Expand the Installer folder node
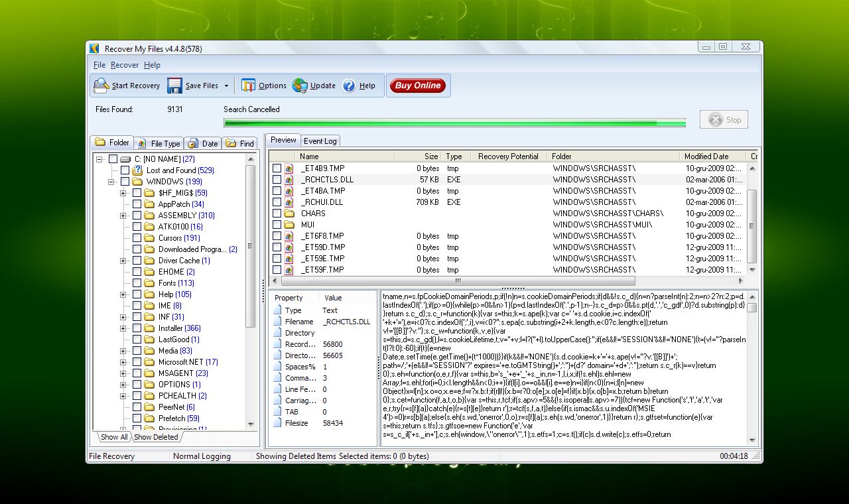849x504 pixels. tap(123, 328)
